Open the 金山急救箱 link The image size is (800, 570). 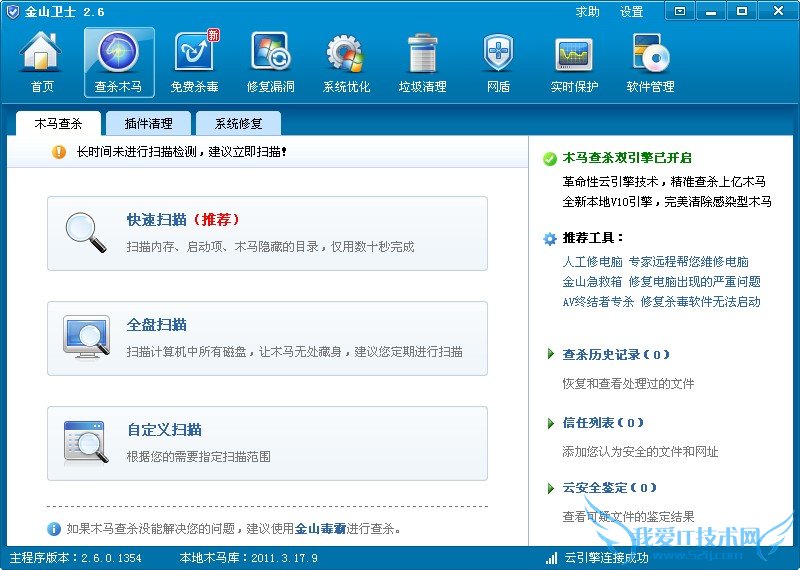coord(592,282)
